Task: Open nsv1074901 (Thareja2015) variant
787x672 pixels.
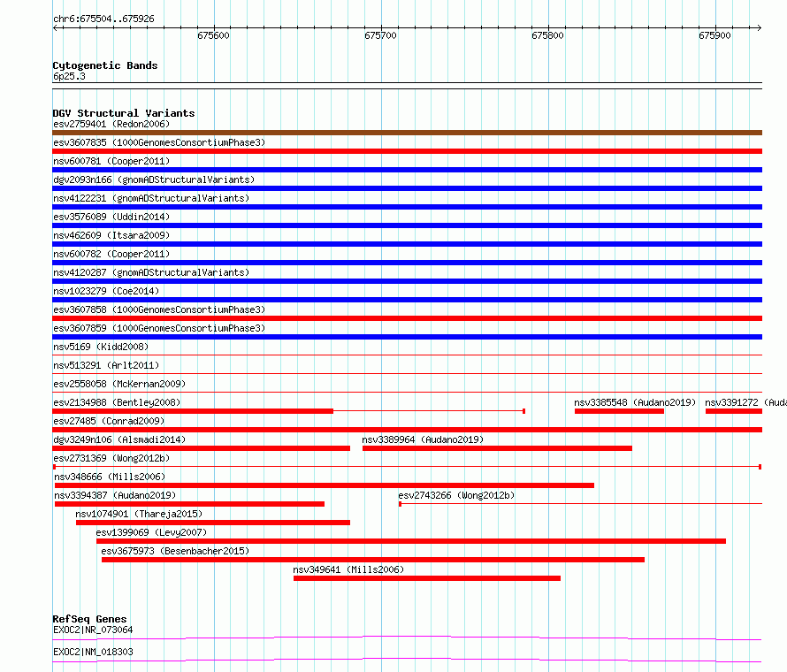Action: [x=139, y=514]
